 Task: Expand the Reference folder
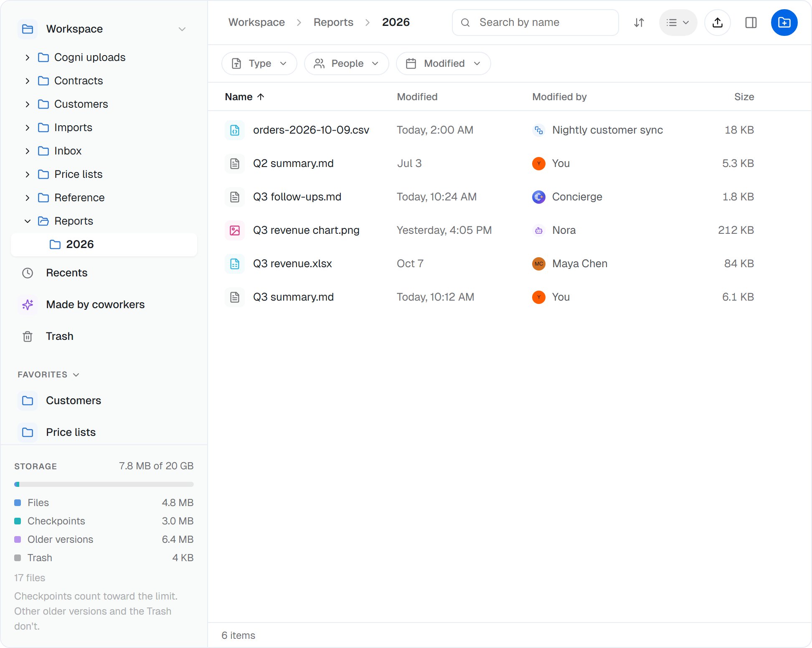click(28, 198)
